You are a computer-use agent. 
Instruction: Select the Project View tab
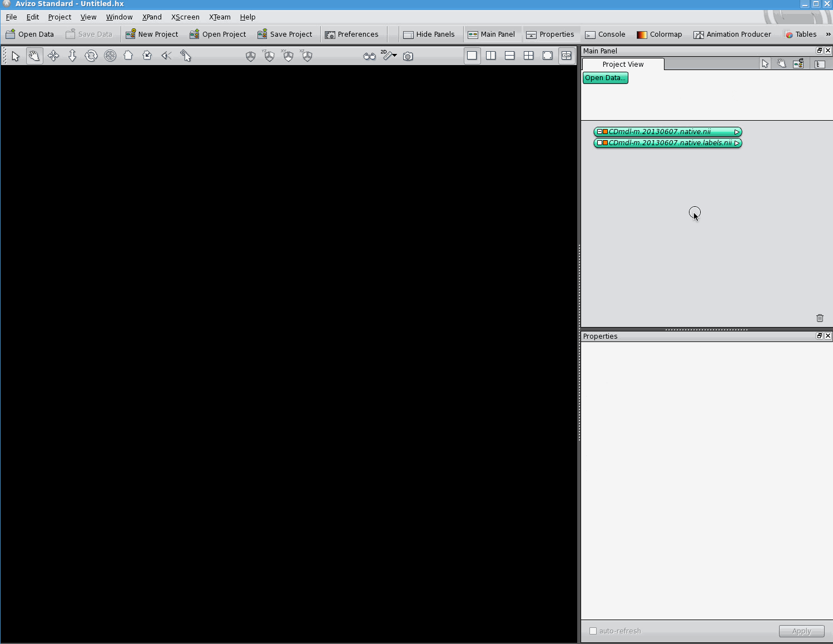pyautogui.click(x=623, y=65)
